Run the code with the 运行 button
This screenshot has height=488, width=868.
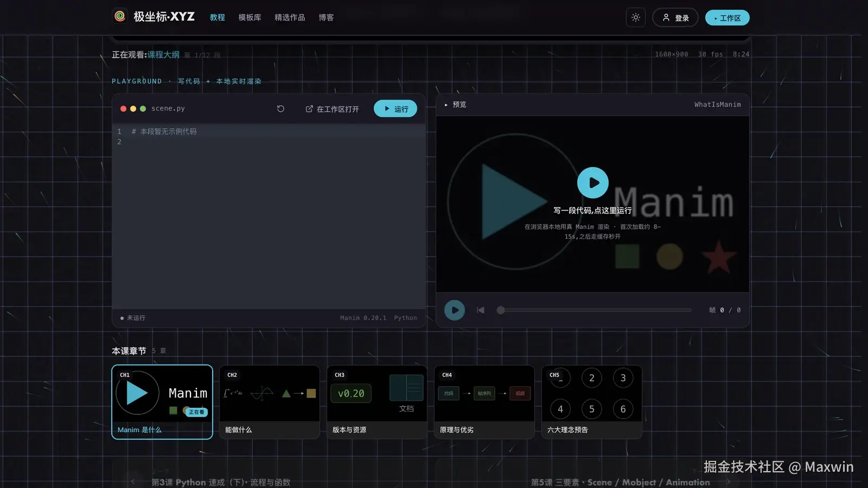395,108
